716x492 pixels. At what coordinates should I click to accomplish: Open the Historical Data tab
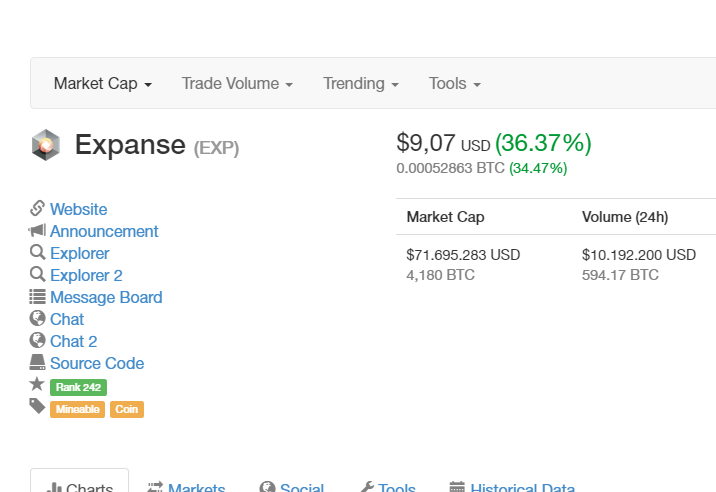pos(512,488)
